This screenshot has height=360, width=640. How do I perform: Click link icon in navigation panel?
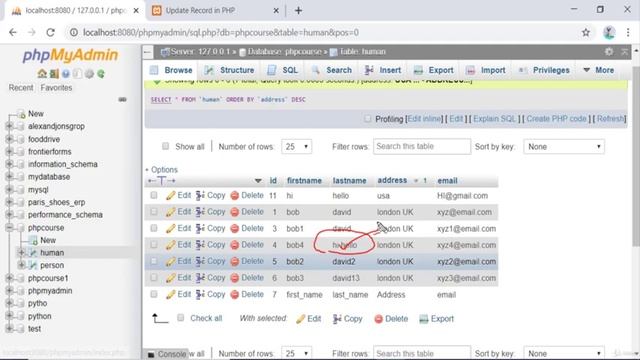pos(122,100)
